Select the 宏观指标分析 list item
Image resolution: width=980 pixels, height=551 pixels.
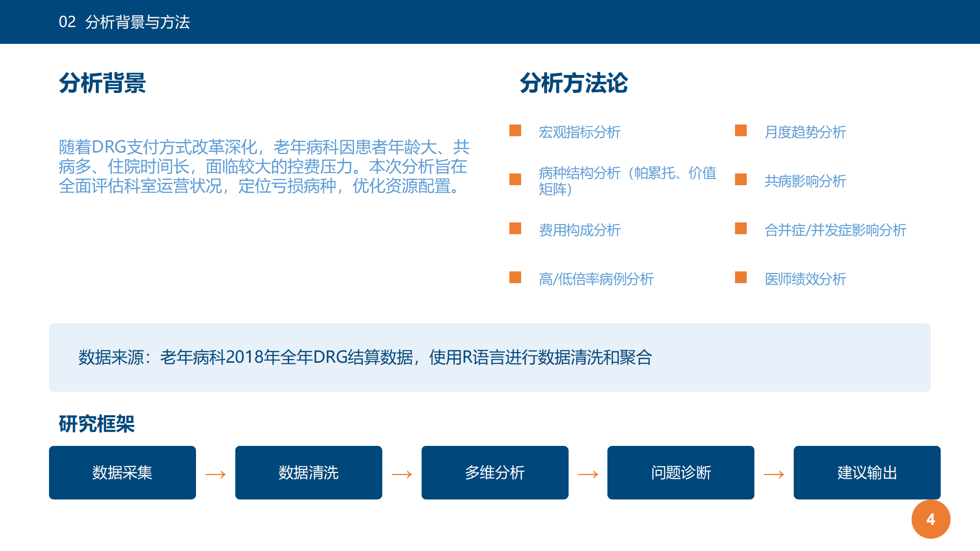tap(580, 132)
